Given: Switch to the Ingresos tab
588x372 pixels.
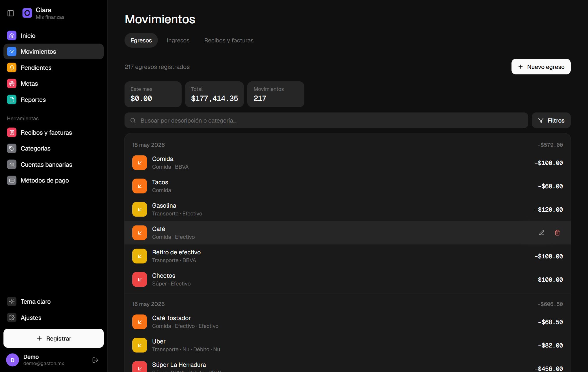Looking at the screenshot, I should click(x=178, y=40).
